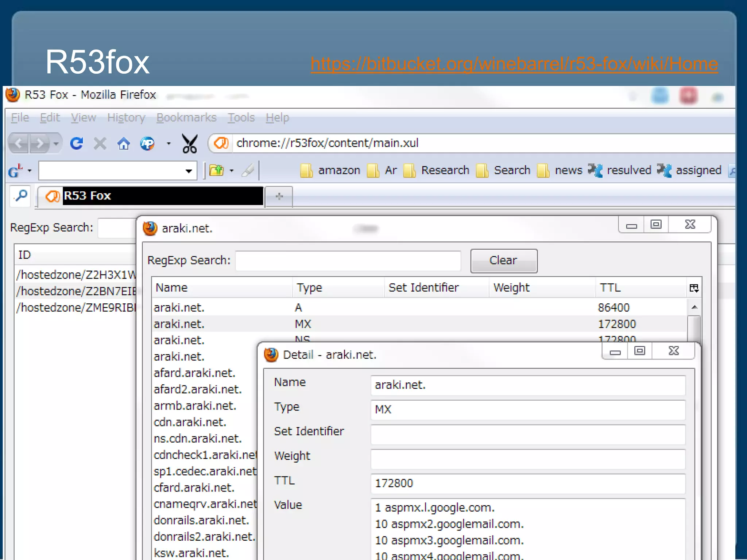This screenshot has height=560, width=747.
Task: Click the R53 Fox site icon in address bar
Action: [221, 143]
